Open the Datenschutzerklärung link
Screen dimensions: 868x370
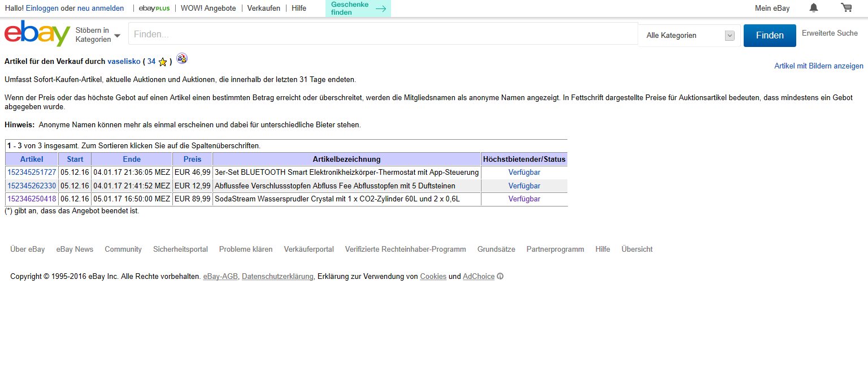click(x=277, y=277)
